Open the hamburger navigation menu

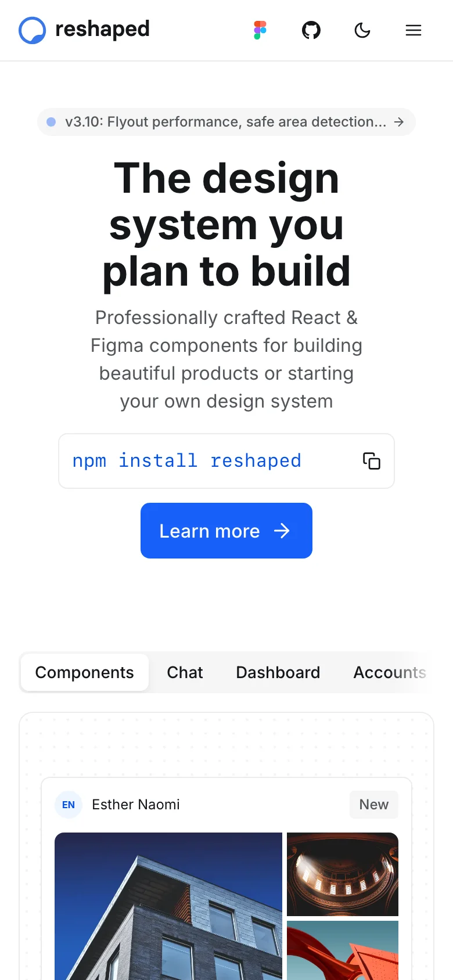pos(414,30)
